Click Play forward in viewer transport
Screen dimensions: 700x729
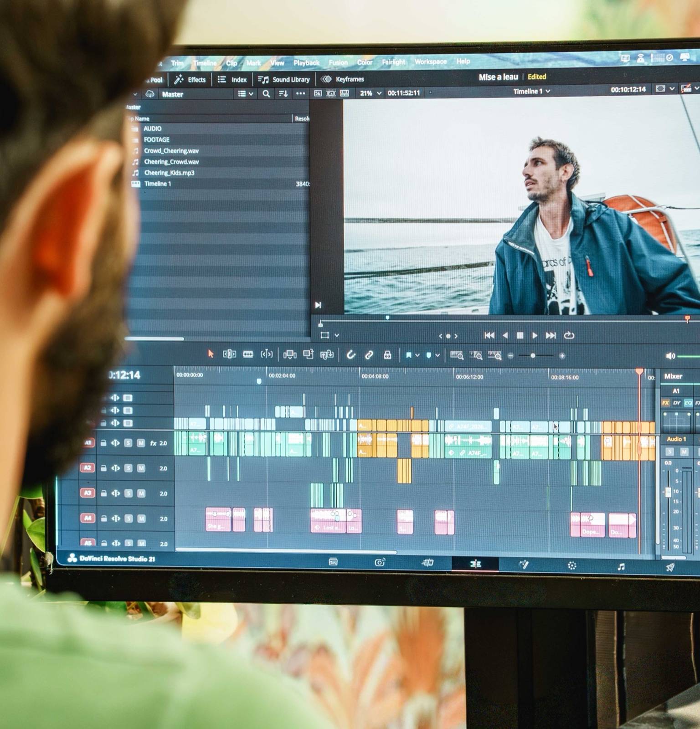pos(535,335)
